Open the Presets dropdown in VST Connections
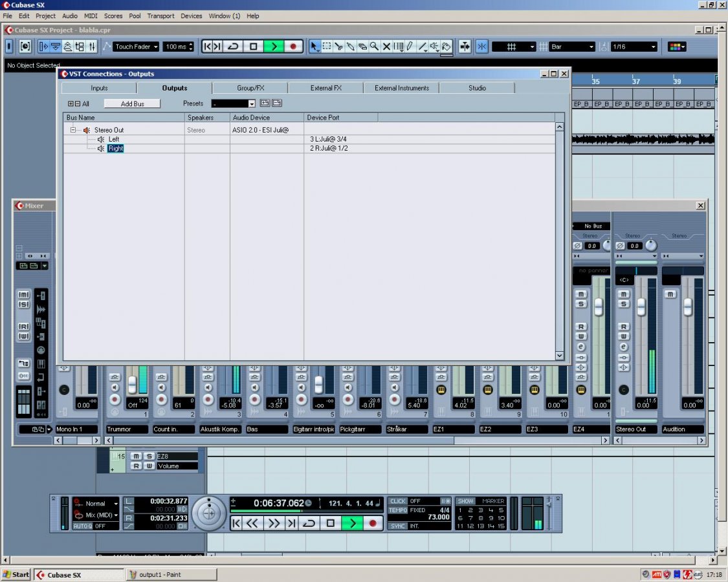 click(233, 103)
